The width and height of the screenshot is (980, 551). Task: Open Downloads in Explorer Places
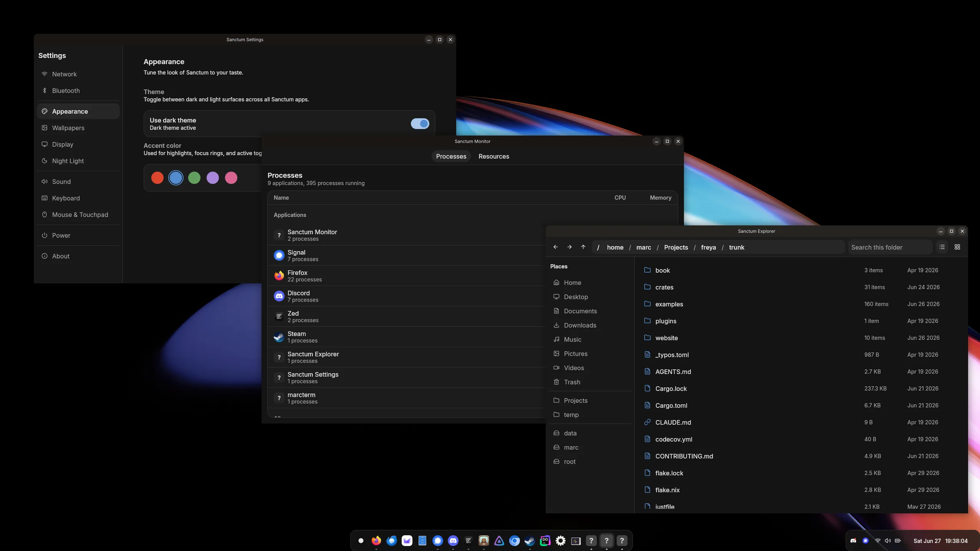(590, 325)
